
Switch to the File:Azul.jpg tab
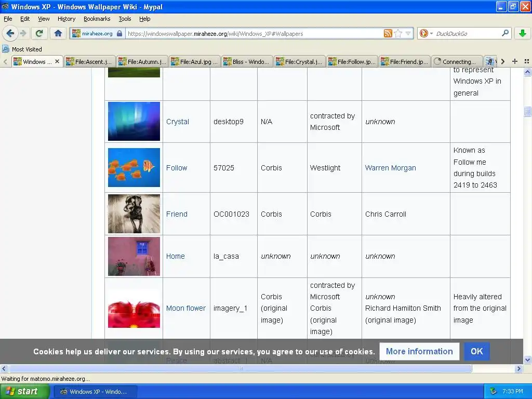click(195, 61)
